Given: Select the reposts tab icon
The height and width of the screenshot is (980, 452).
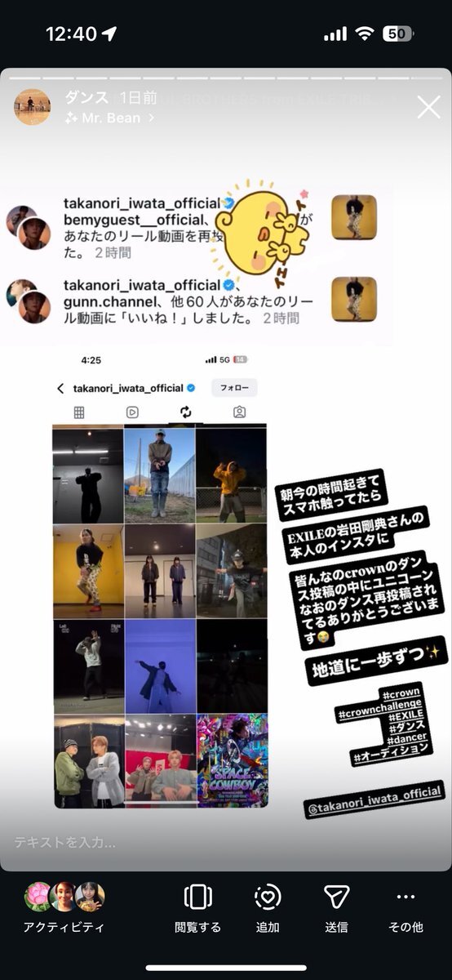Looking at the screenshot, I should [x=186, y=412].
